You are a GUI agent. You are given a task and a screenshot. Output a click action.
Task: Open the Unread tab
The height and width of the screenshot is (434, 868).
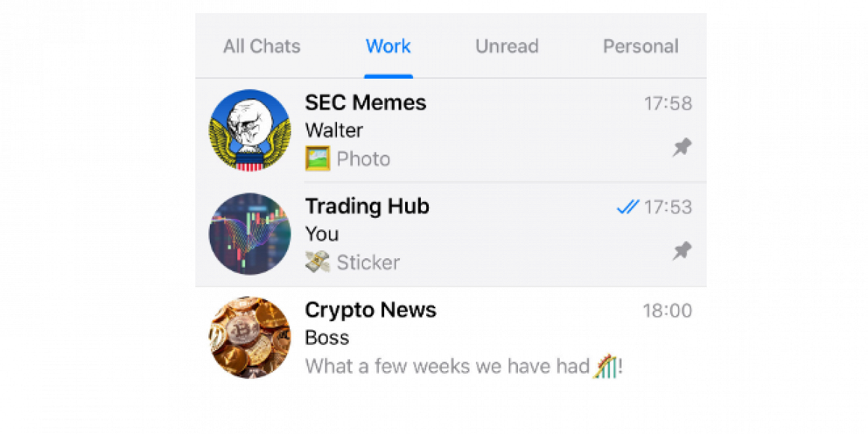tap(507, 46)
